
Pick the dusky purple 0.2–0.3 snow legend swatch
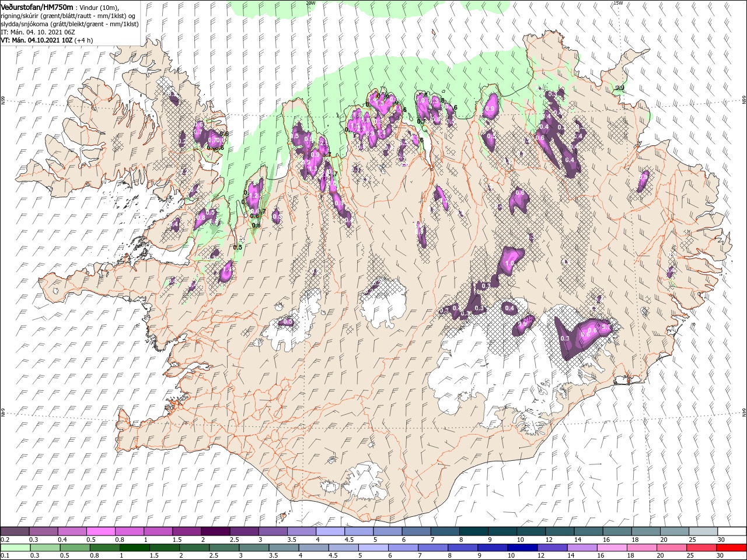click(15, 531)
